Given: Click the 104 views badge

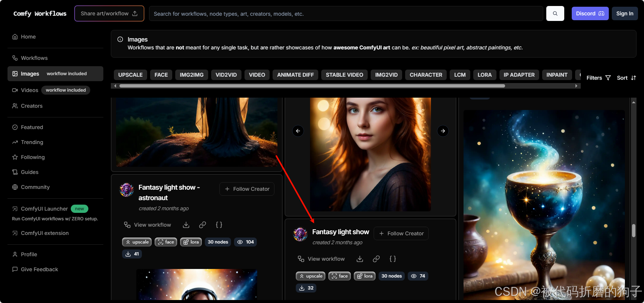Looking at the screenshot, I should [246, 242].
